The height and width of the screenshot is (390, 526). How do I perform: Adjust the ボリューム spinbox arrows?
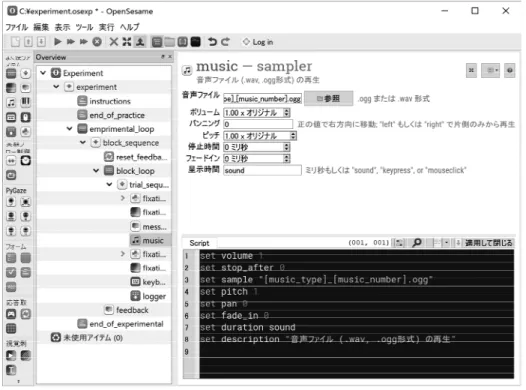[286, 113]
